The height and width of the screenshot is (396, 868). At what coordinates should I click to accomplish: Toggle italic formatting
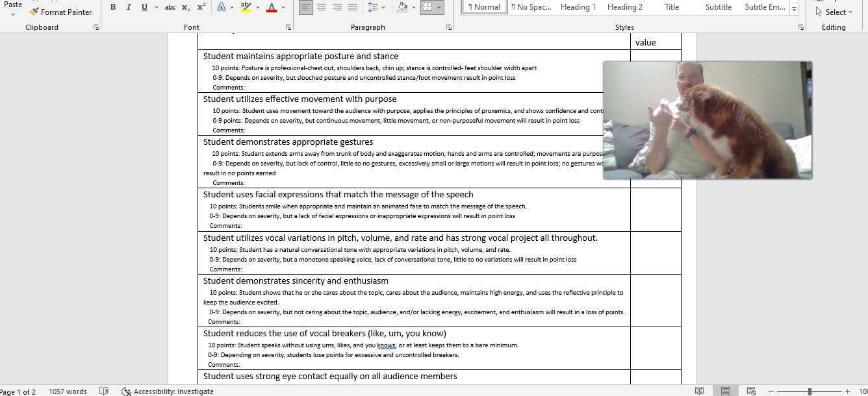click(x=129, y=7)
